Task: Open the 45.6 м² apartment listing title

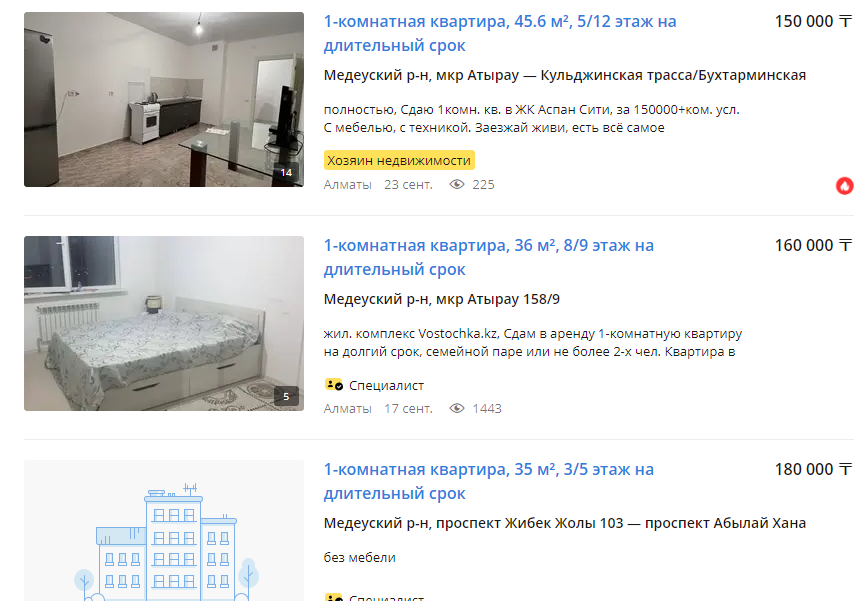Action: 500,33
